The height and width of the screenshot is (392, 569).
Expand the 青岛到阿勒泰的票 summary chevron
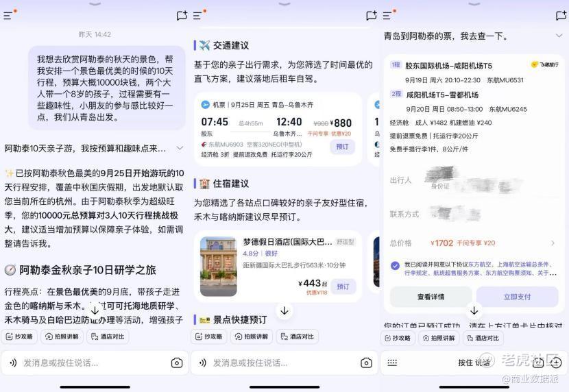point(559,36)
